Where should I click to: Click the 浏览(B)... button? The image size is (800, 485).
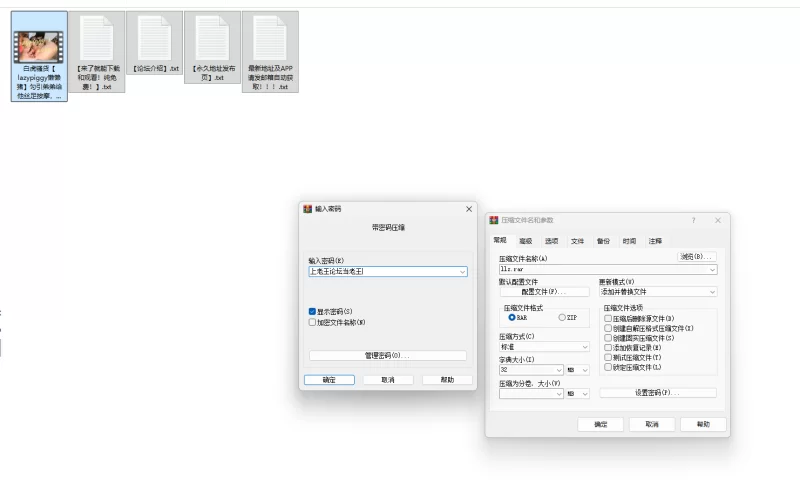696,257
